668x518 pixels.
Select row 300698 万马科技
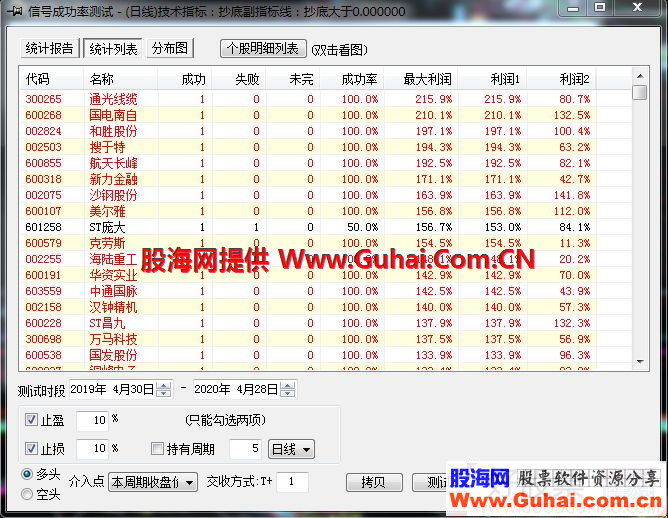326,339
